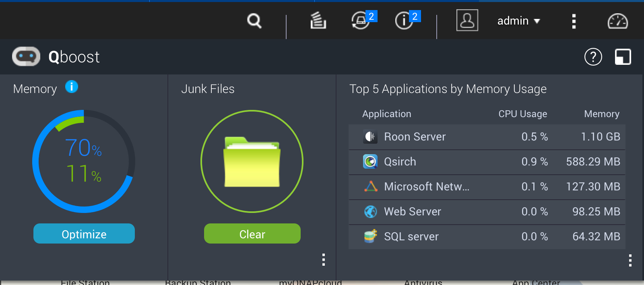Click the user profile avatar icon

[x=467, y=20]
